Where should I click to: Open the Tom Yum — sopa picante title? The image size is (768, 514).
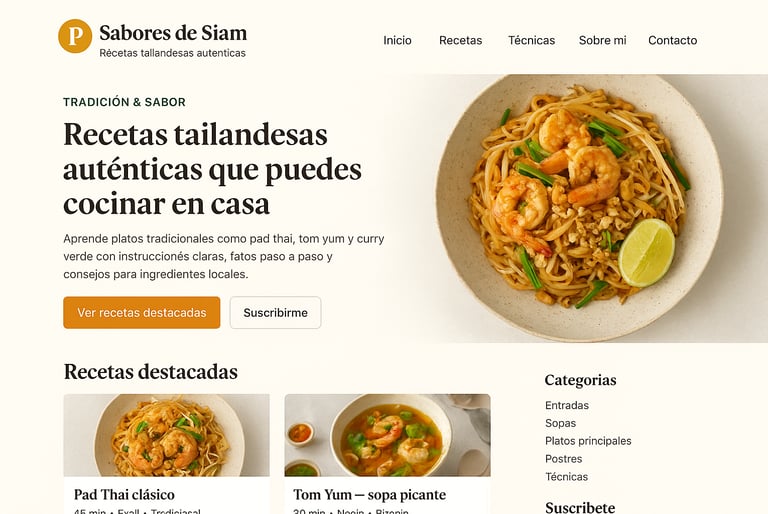pos(370,494)
